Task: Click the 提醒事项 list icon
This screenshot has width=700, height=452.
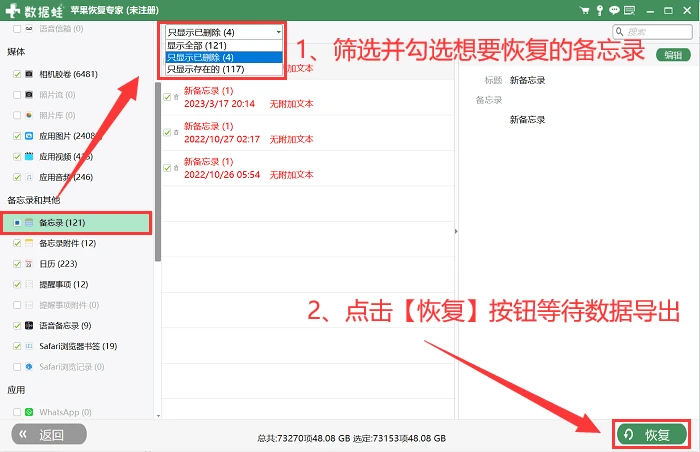Action: (x=29, y=285)
